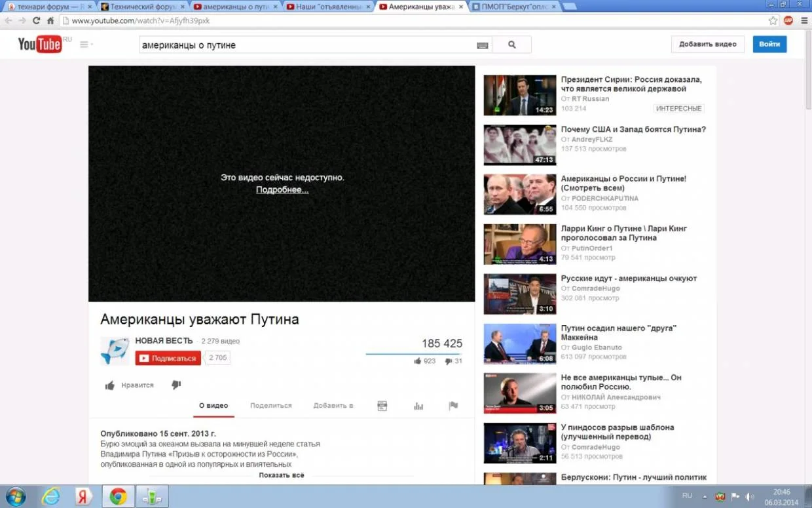Screen dimensions: 812x508
Task: Click the RU language indicator in tray
Action: 687,496
